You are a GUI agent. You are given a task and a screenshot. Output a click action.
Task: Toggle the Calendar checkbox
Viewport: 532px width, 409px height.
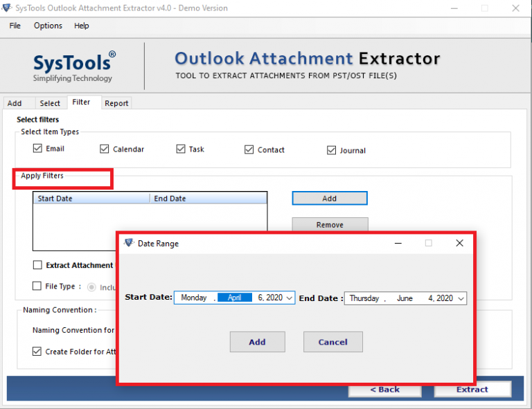click(105, 149)
